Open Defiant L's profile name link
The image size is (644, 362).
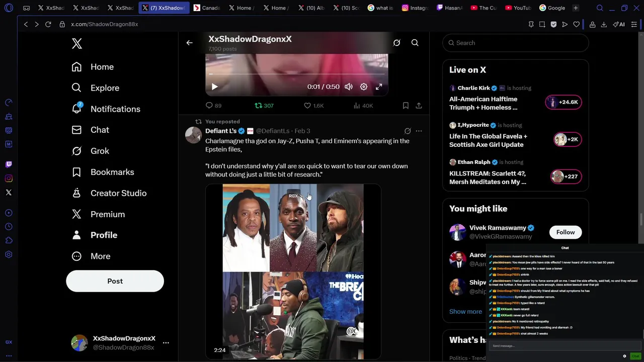(x=221, y=131)
